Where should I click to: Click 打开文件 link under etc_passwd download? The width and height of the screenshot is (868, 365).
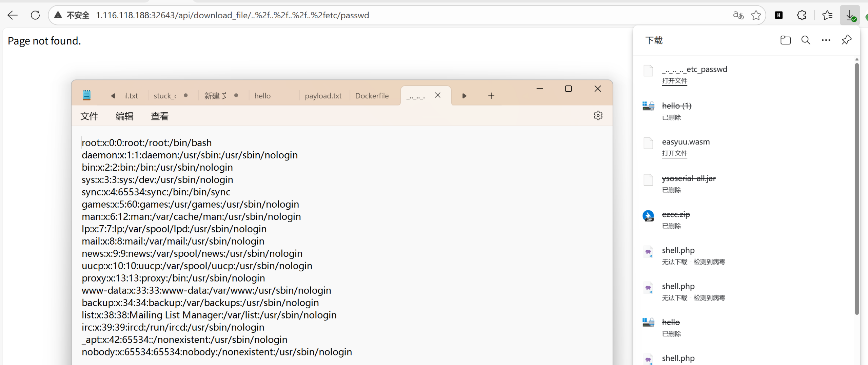pyautogui.click(x=674, y=81)
